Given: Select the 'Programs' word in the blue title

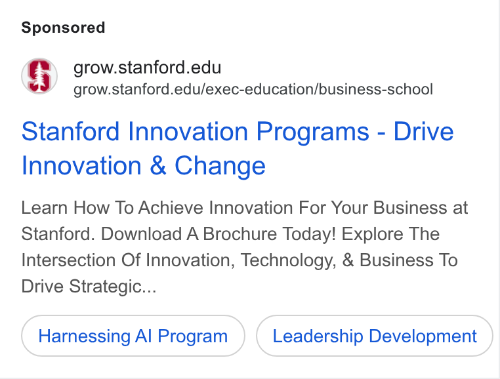Looking at the screenshot, I should point(313,132).
